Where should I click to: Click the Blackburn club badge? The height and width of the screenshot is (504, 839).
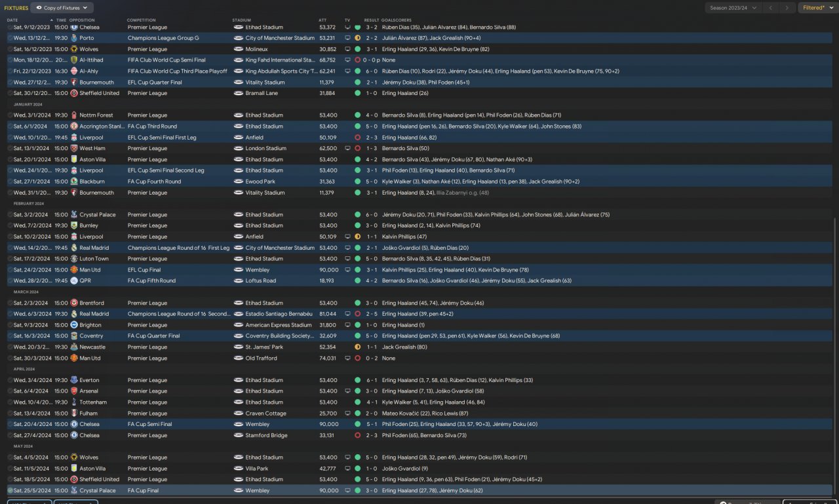pos(74,182)
